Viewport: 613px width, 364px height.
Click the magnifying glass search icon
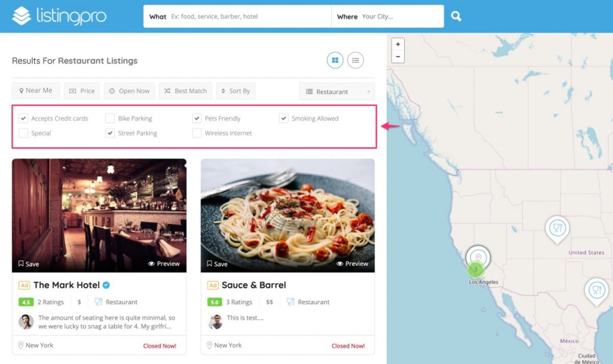tap(456, 16)
